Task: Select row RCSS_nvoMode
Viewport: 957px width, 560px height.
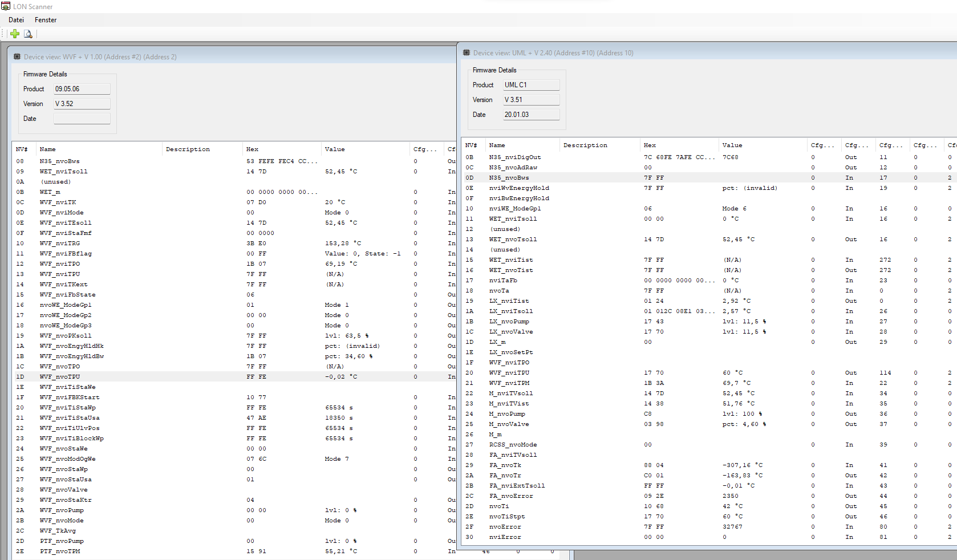Action: click(709, 445)
